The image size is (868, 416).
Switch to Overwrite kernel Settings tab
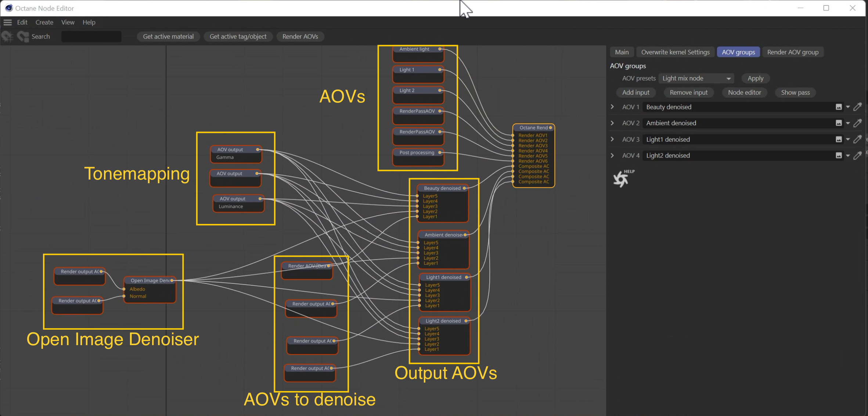(675, 52)
